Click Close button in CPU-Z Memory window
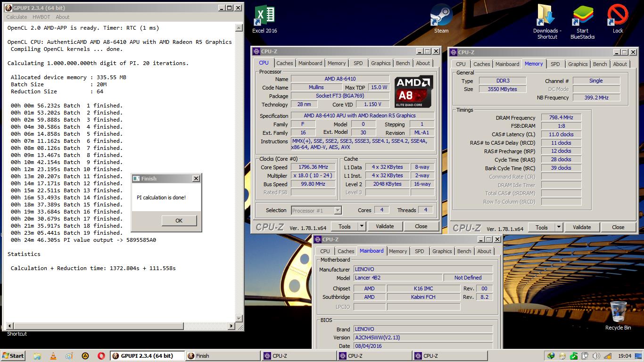Viewport: 644px width, 362px height. coord(618,227)
